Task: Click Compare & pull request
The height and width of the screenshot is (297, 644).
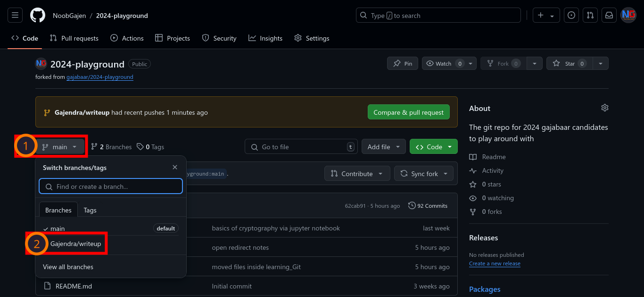Action: [x=409, y=112]
